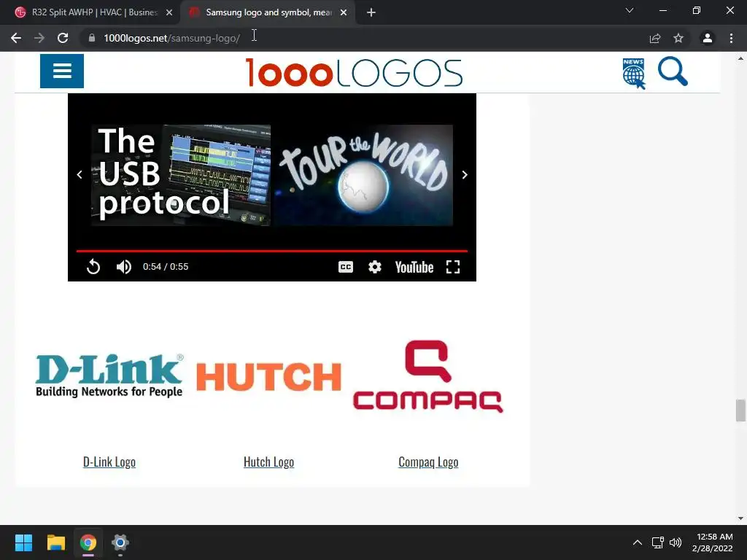
Task: Open the volume icon in the tray
Action: 676,542
